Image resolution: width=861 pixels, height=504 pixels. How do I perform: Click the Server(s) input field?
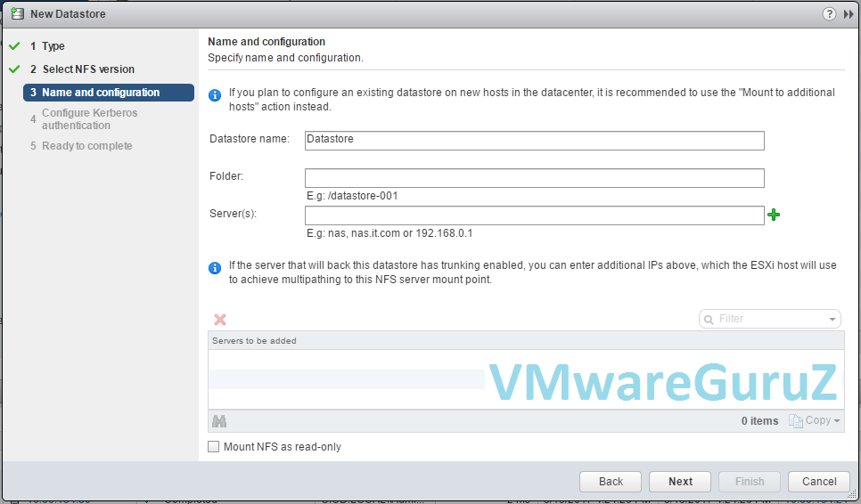coord(534,215)
